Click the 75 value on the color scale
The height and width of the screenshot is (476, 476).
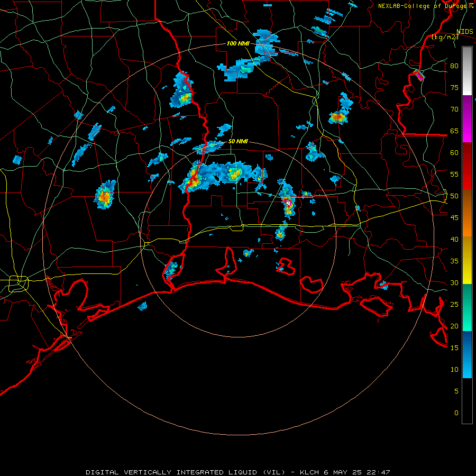click(454, 87)
